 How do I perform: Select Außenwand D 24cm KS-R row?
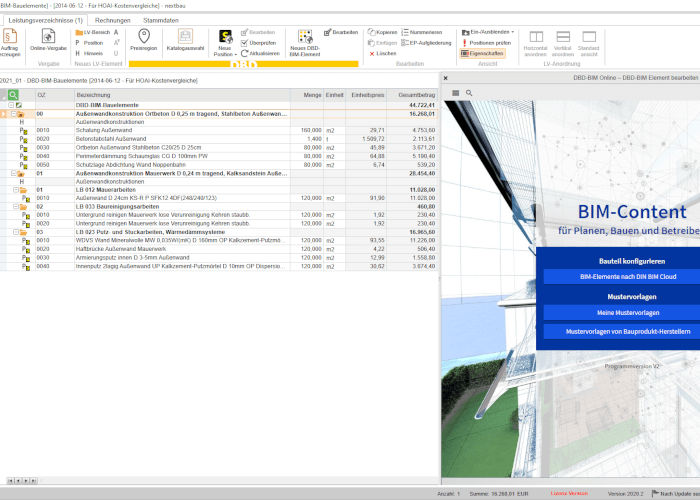219,198
